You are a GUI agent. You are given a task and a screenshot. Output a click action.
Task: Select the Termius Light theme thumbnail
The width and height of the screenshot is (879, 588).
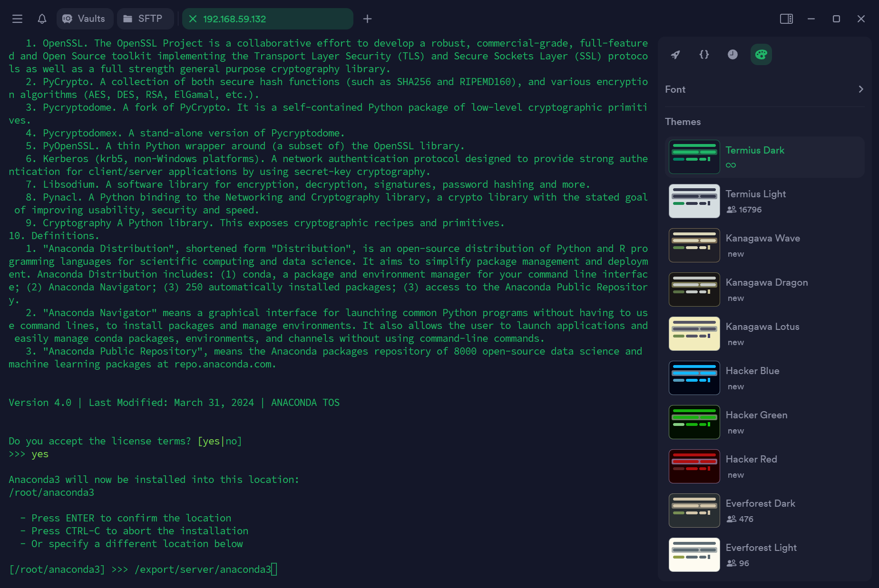point(694,201)
